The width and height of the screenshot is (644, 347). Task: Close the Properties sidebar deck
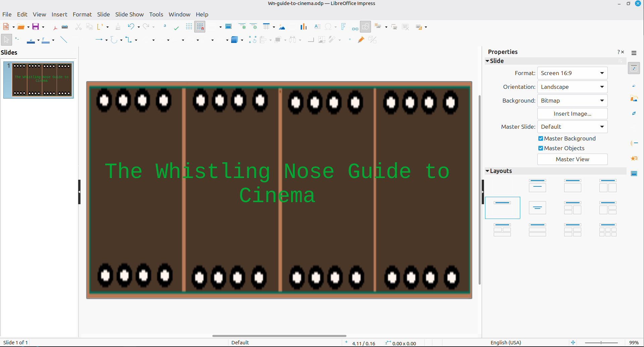pos(623,52)
